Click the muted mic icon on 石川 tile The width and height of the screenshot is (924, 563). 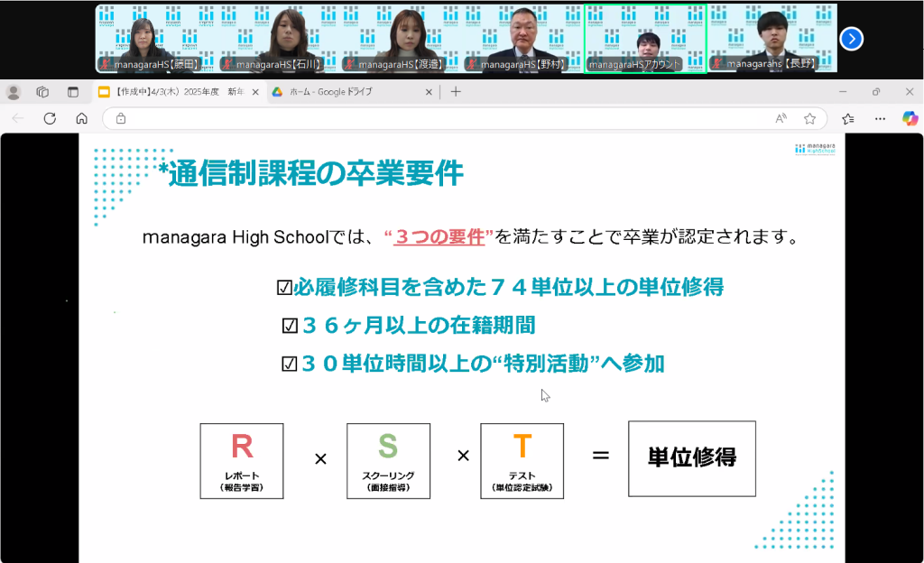(x=227, y=63)
